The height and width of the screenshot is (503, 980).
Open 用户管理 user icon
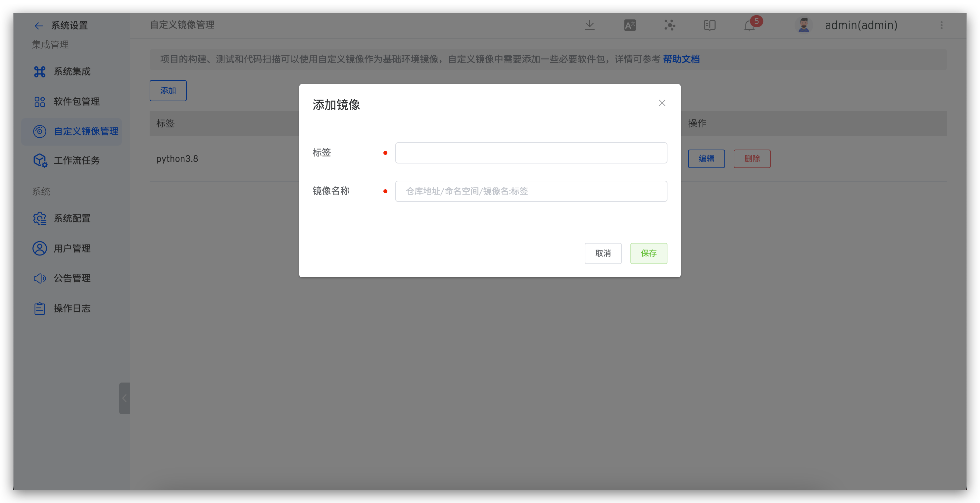point(40,248)
